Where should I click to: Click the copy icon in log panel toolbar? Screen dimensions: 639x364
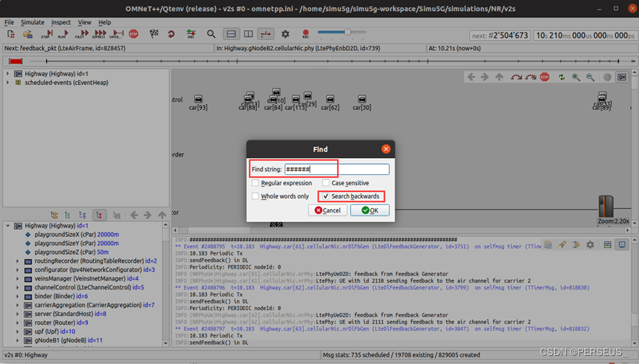point(548,244)
